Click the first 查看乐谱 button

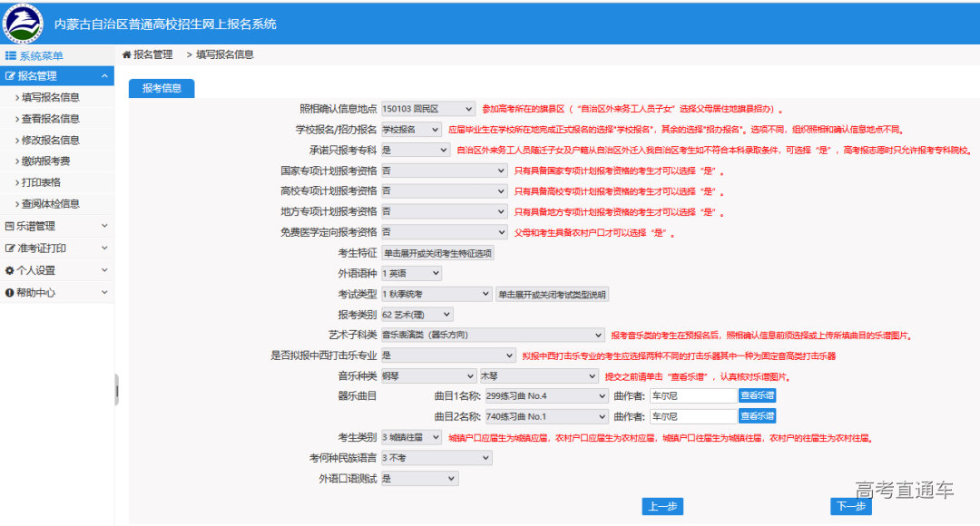[x=757, y=395]
